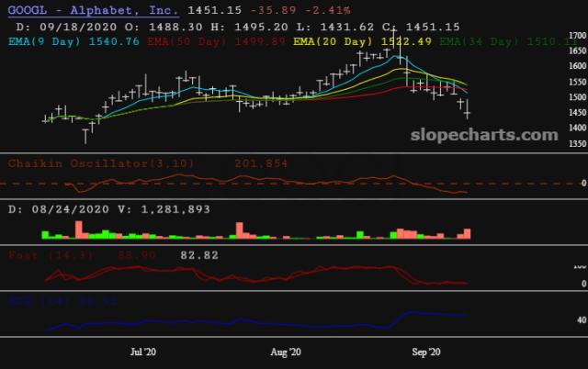
Task: Click the Chaikin Oscillator value 201.854
Action: 258,163
